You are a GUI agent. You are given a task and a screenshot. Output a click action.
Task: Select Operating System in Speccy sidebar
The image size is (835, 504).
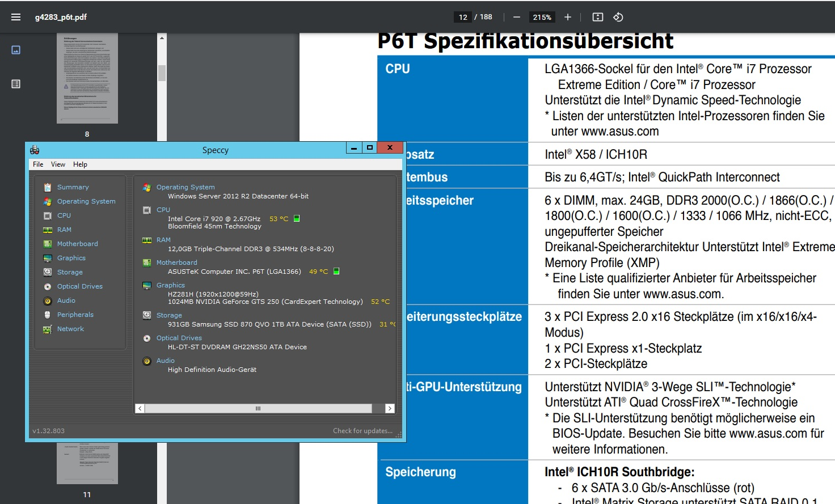point(86,201)
